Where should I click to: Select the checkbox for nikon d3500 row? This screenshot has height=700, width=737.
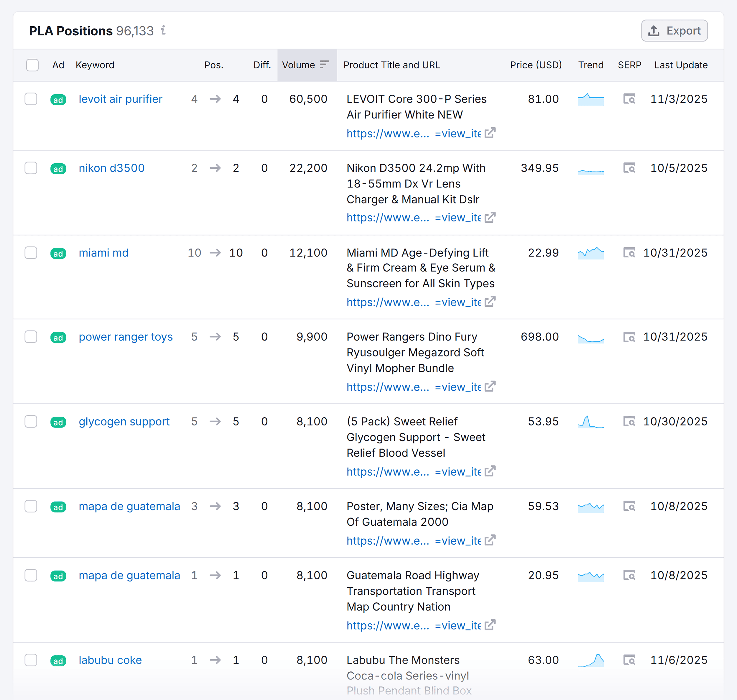point(31,168)
